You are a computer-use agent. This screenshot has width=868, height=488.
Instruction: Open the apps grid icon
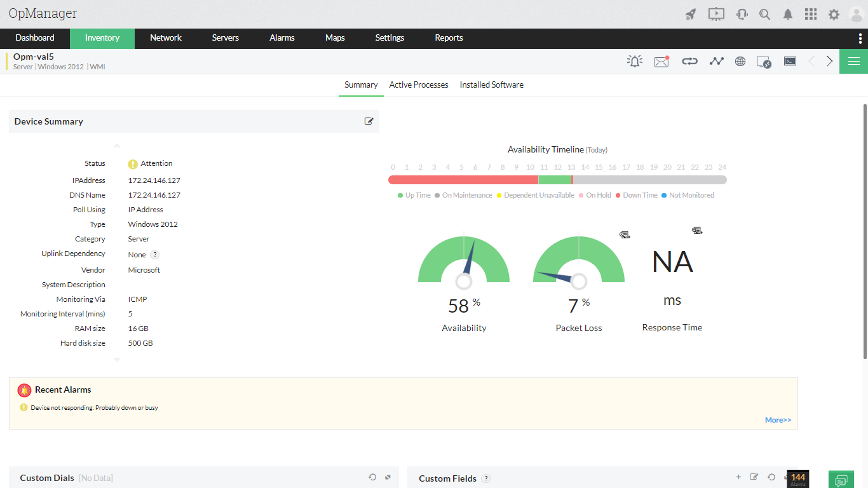[811, 14]
